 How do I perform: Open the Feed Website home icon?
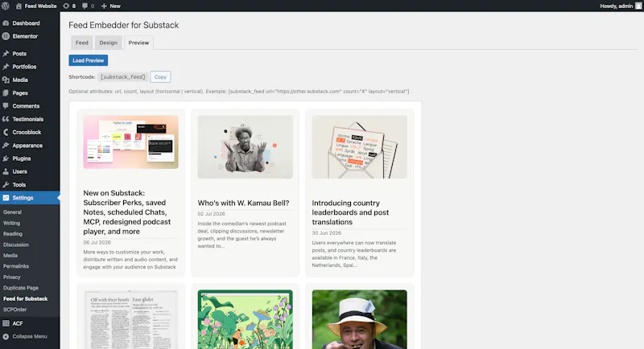(19, 6)
